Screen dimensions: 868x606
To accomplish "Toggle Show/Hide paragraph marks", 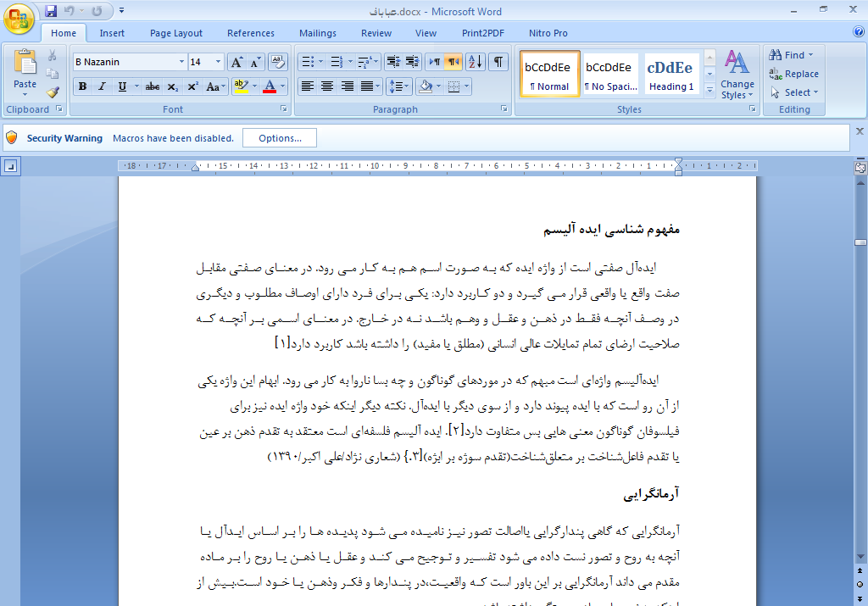I will [499, 62].
